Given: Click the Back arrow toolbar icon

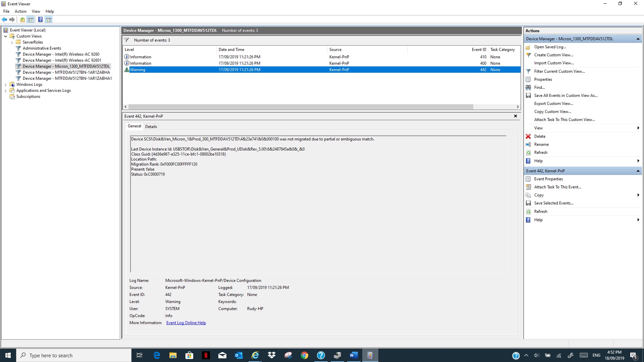Looking at the screenshot, I should coord(4,20).
